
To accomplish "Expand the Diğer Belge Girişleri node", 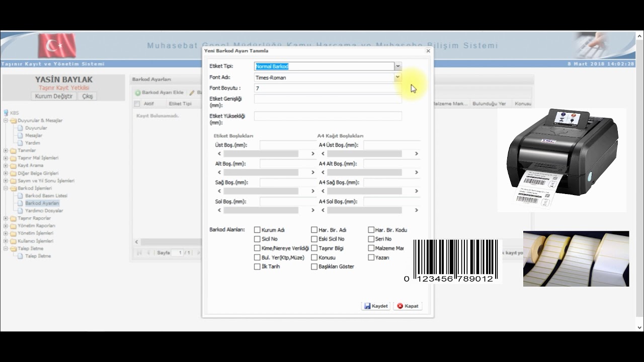I will coord(6,173).
